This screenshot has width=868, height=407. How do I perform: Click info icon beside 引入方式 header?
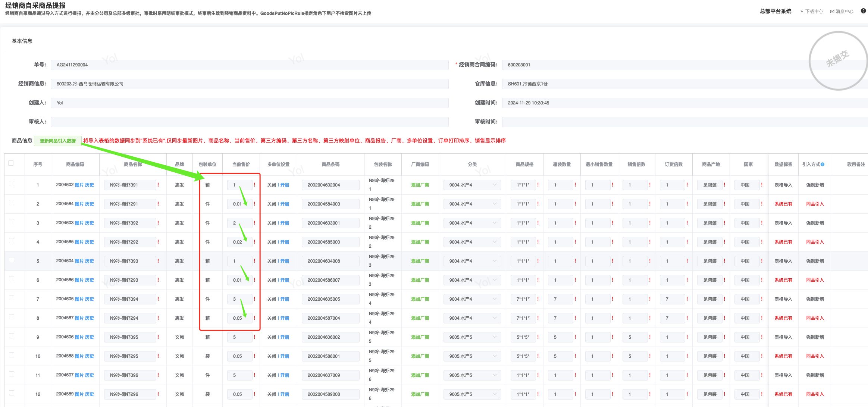point(822,165)
